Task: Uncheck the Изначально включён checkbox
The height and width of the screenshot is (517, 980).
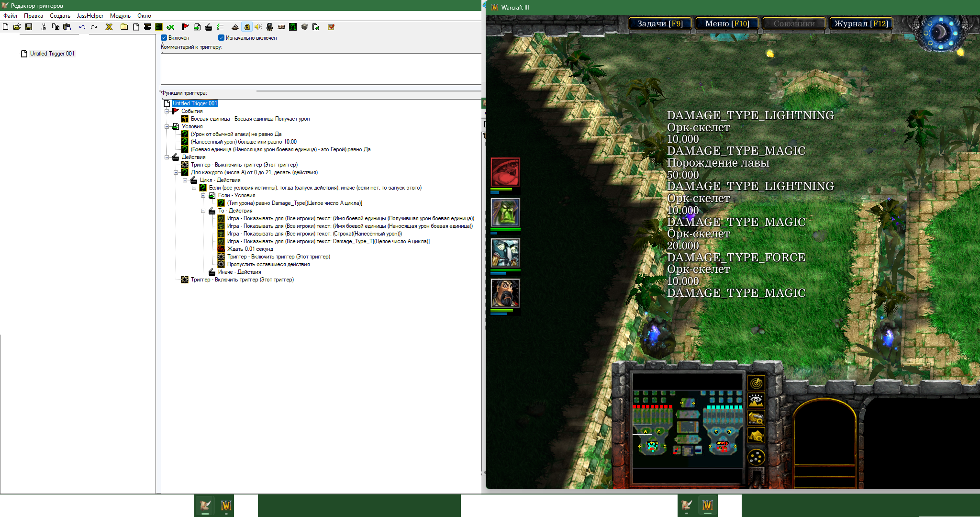Action: [221, 38]
